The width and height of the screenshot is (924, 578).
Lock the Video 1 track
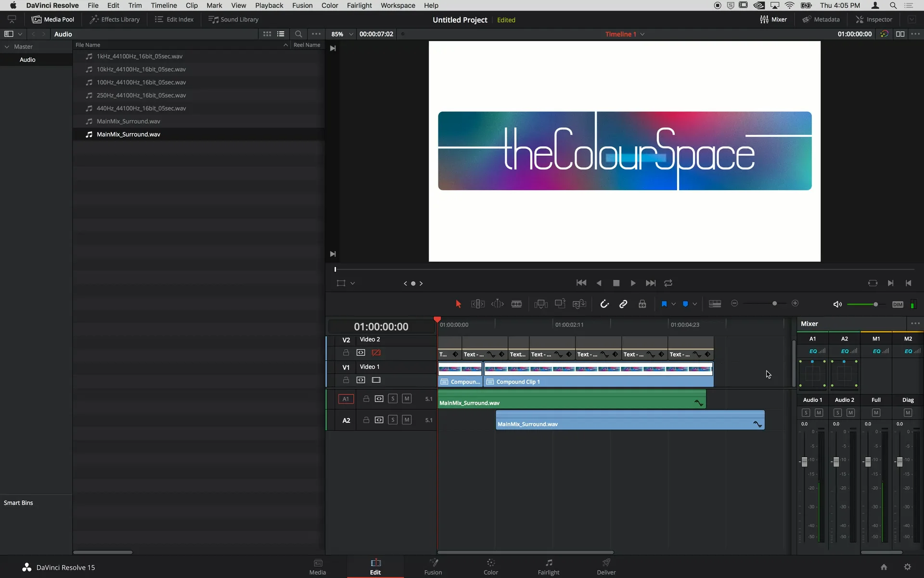pyautogui.click(x=346, y=380)
